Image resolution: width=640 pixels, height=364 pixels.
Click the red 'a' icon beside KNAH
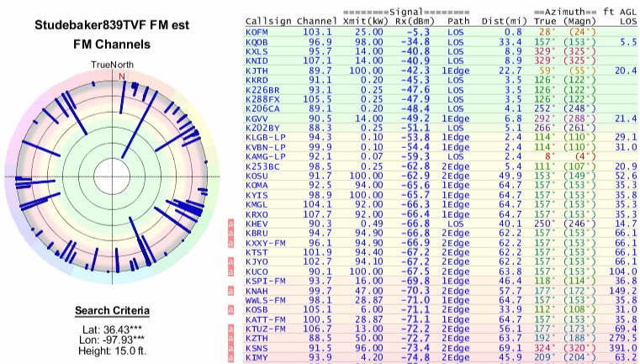[231, 291]
